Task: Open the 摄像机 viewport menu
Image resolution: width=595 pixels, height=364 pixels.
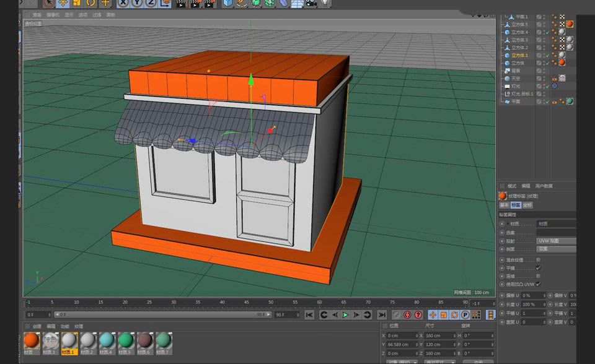Action: pyautogui.click(x=53, y=14)
